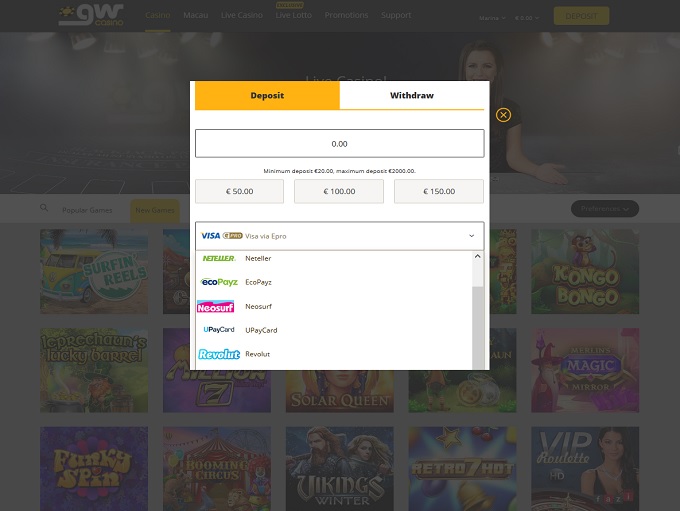Open the Kongo Bongo game thumbnail
This screenshot has width=680, height=511.
tap(585, 272)
